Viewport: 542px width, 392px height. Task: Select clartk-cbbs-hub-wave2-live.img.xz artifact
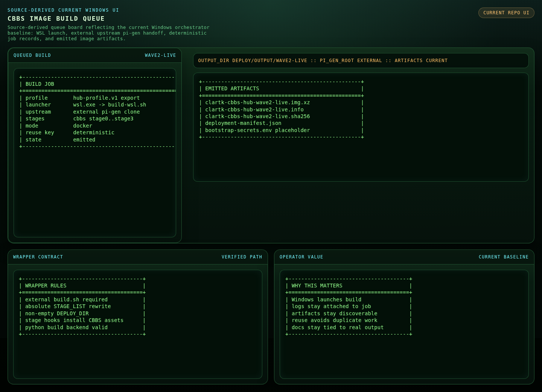coord(257,102)
